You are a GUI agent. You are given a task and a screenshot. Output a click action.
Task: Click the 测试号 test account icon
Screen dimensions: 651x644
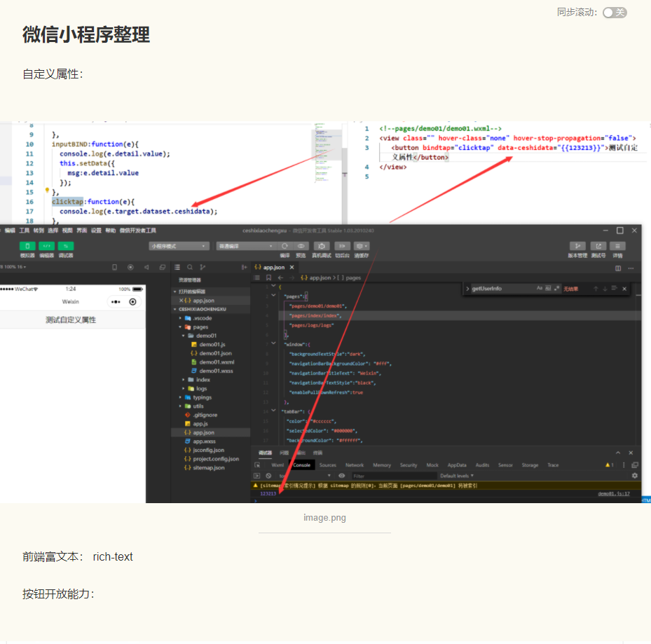click(x=598, y=246)
